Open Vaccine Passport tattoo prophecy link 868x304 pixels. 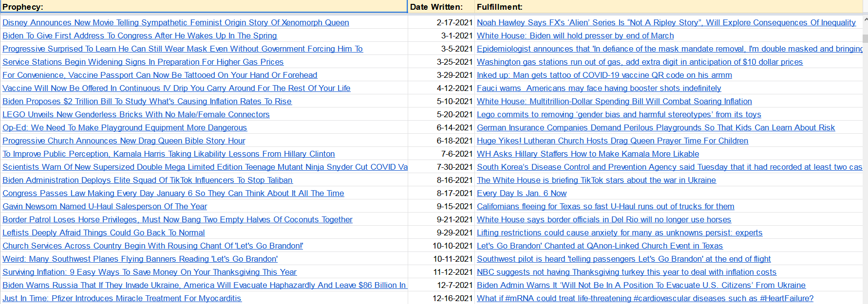tap(160, 75)
